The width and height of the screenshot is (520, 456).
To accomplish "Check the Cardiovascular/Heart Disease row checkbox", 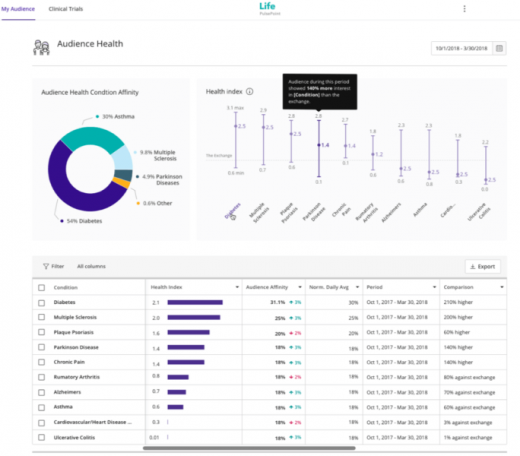I will [x=41, y=423].
